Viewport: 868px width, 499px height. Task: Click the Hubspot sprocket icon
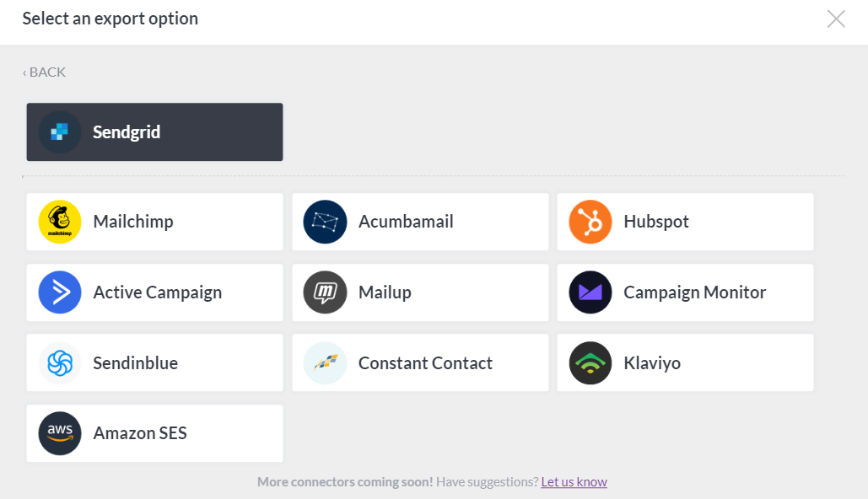(x=590, y=222)
